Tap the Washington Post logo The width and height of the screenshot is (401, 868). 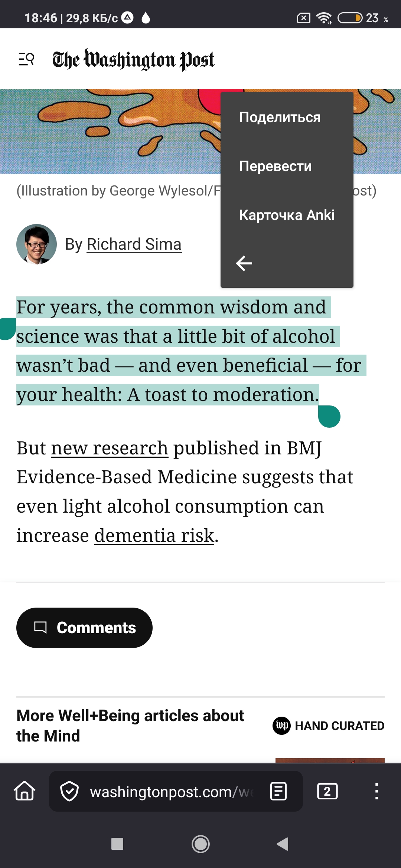click(133, 59)
